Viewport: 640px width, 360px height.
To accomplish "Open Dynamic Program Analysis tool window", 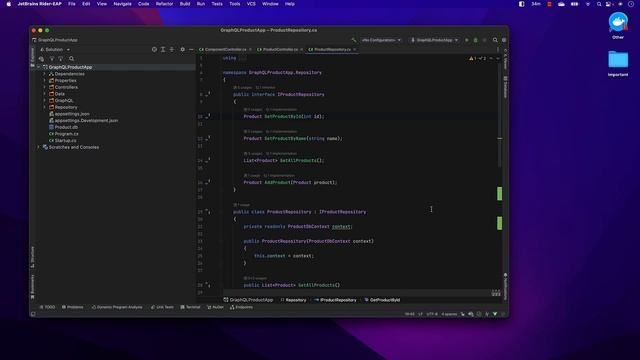I will (117, 307).
